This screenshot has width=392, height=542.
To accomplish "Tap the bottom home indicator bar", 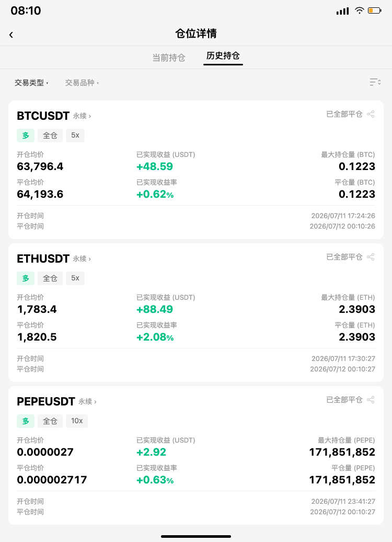I will [x=196, y=536].
